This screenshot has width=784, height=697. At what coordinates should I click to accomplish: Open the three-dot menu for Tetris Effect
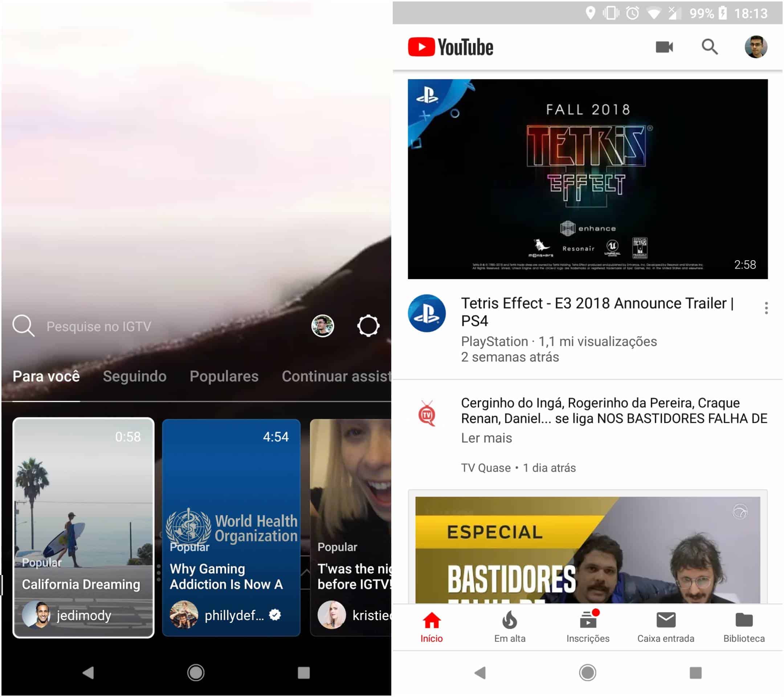coord(766,307)
